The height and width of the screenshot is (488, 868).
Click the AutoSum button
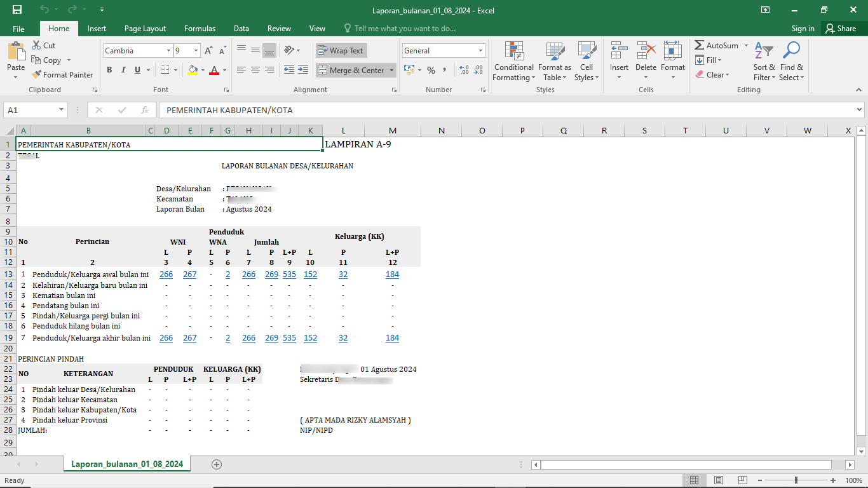pos(716,46)
